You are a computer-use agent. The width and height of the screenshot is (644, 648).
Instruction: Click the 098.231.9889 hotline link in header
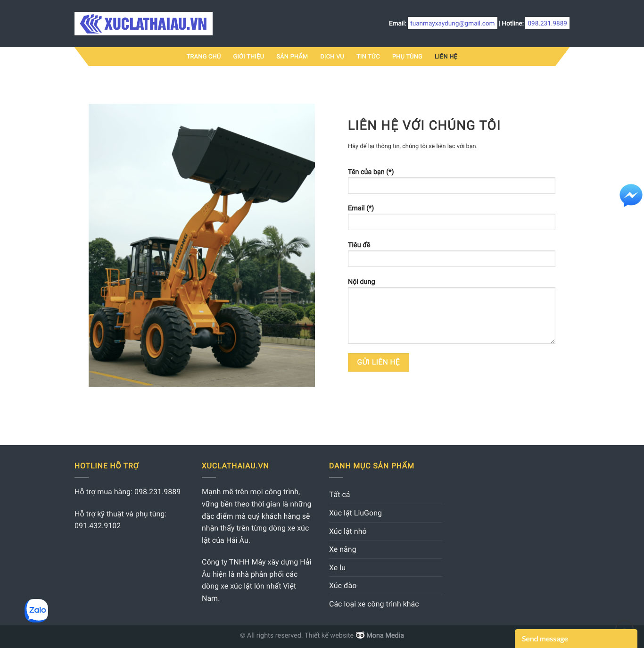pos(547,23)
